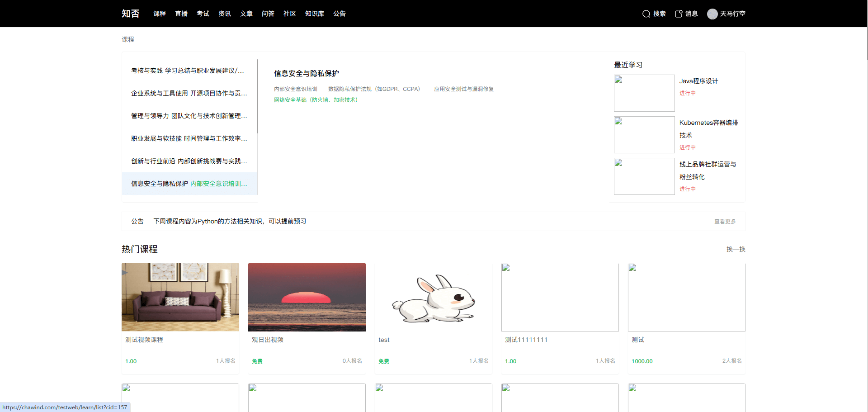This screenshot has width=868, height=412.
Task: Select 企业系统与工具使用 category in sidebar
Action: click(189, 93)
